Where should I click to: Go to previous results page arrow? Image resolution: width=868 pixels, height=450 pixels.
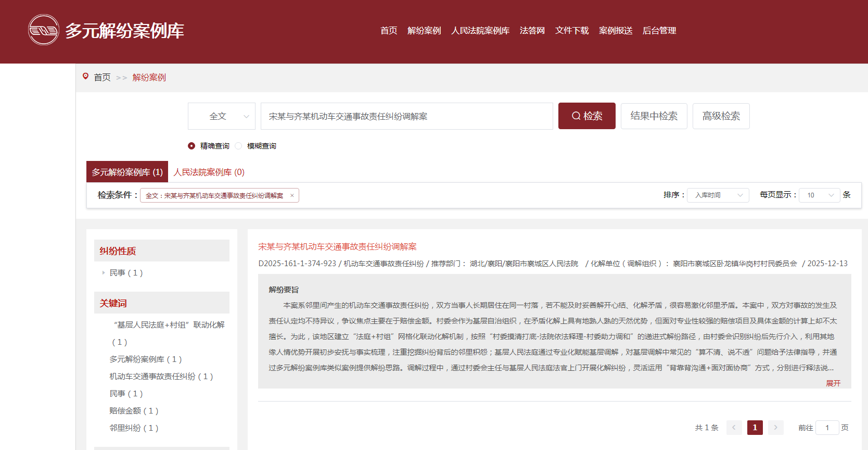(734, 428)
